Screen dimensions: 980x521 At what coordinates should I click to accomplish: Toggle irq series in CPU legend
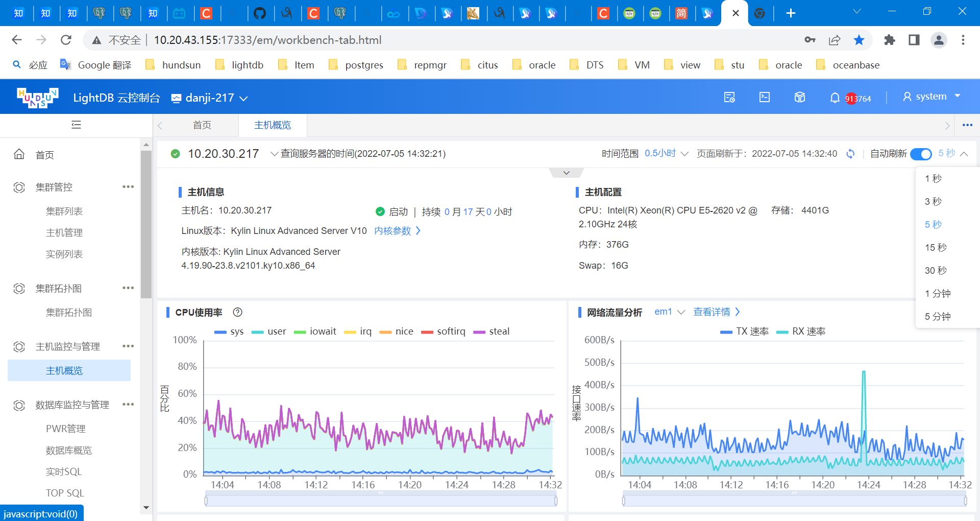358,331
